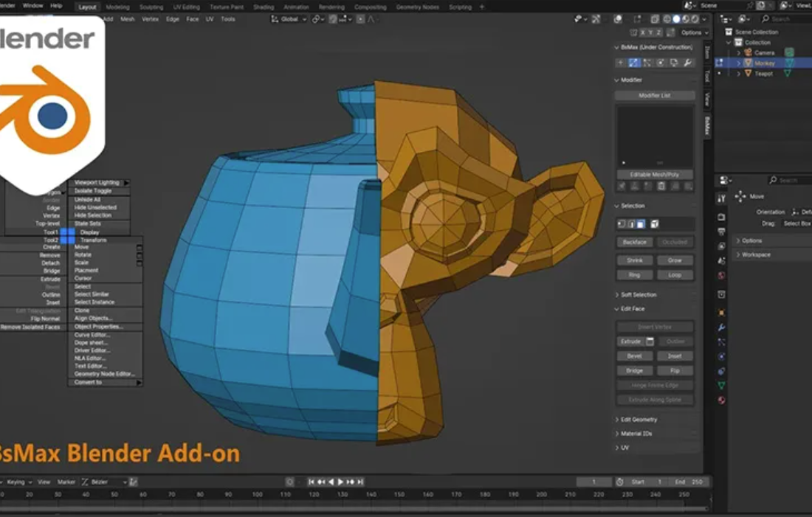Open Convert to submenu in quad menu
The height and width of the screenshot is (517, 812).
105,383
